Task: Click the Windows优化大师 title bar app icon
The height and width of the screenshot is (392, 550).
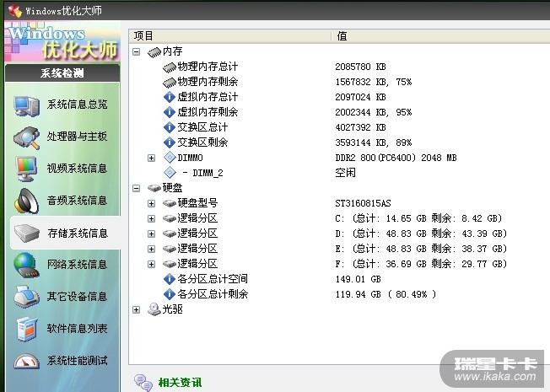Action: [x=14, y=10]
